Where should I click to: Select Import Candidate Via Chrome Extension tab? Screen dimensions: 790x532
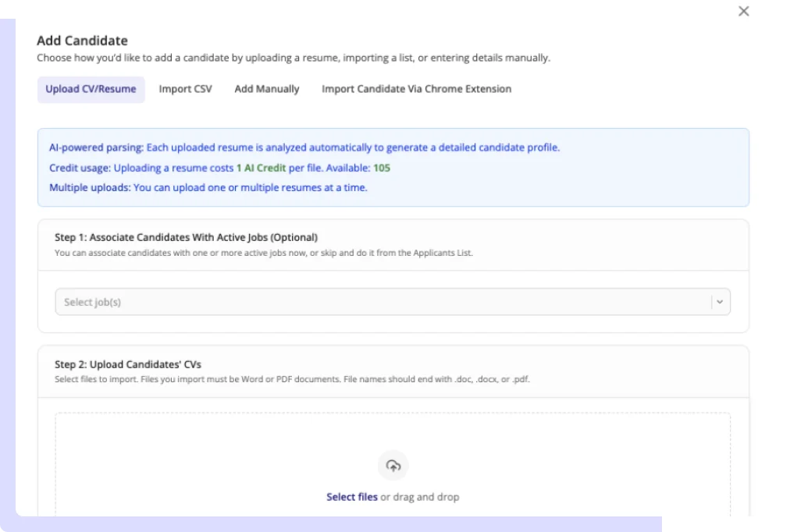(x=415, y=89)
